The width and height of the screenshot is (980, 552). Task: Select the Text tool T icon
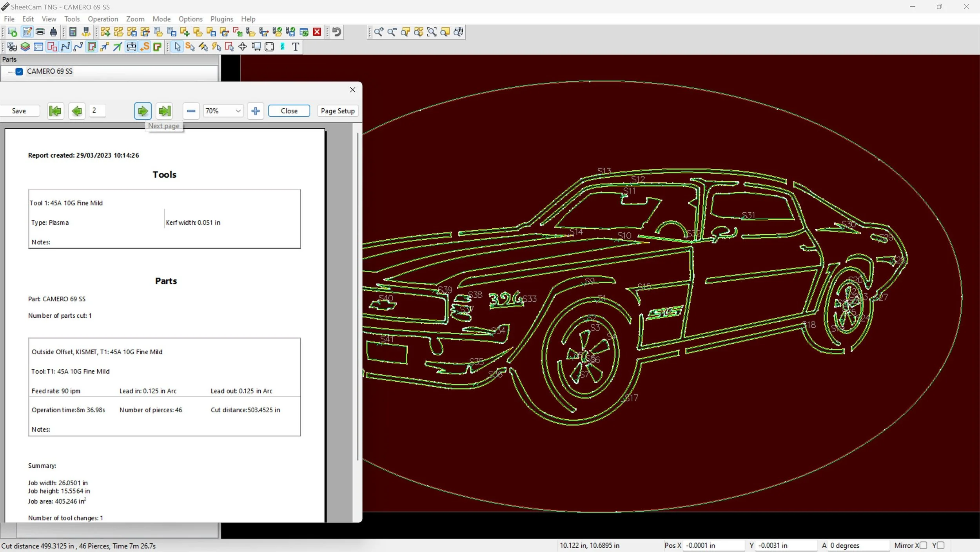296,47
